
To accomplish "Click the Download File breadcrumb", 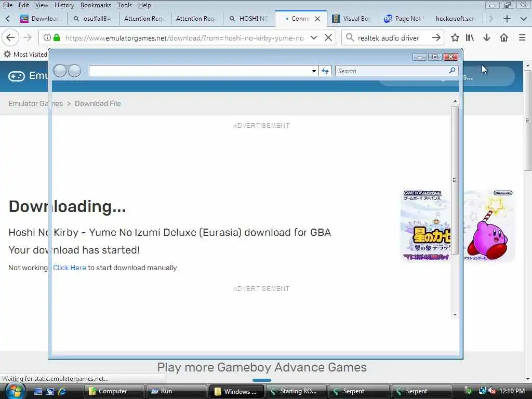I will (98, 103).
